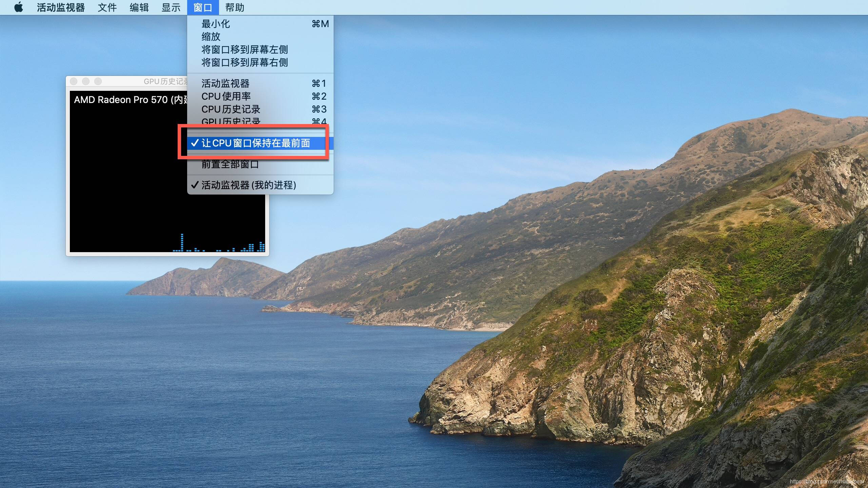Choose 将窗口移到屏幕左侧

(x=244, y=49)
